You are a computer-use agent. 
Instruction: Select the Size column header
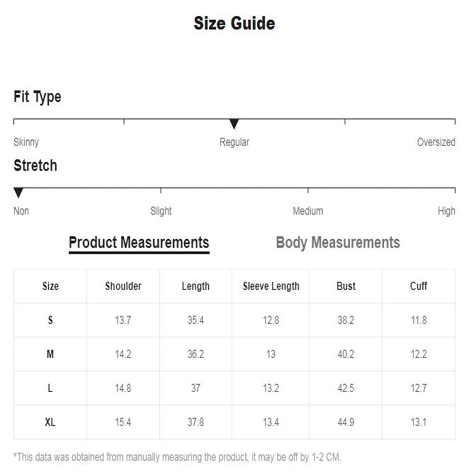[50, 286]
